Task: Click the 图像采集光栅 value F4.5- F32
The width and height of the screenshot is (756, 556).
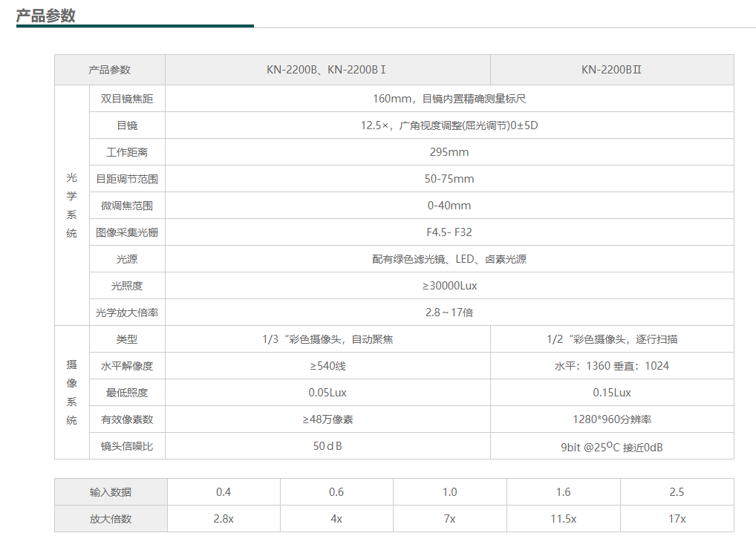Action: click(449, 232)
